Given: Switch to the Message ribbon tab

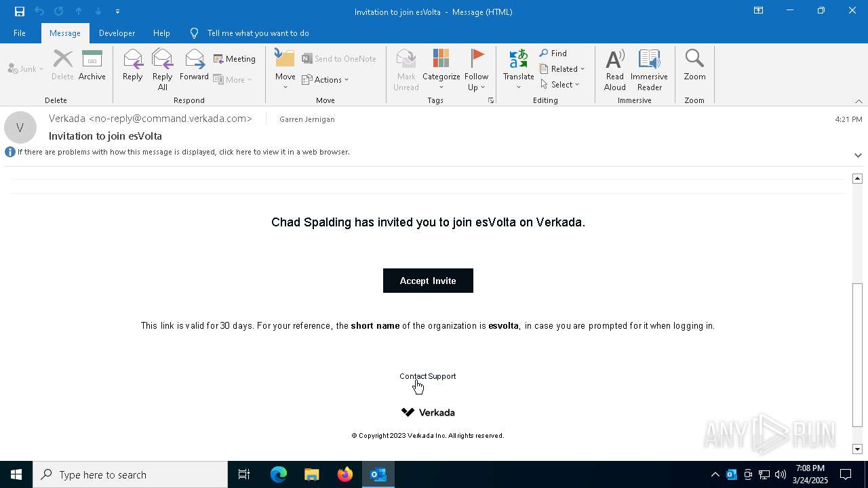Looking at the screenshot, I should point(65,33).
